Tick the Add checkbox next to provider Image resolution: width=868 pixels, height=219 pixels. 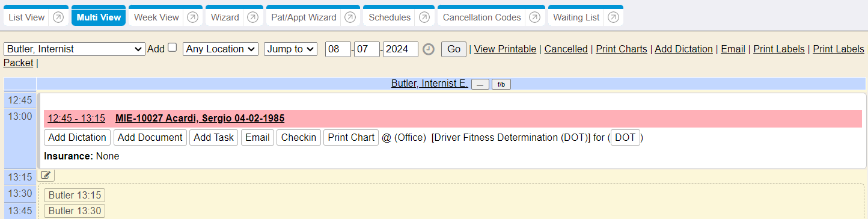click(172, 48)
